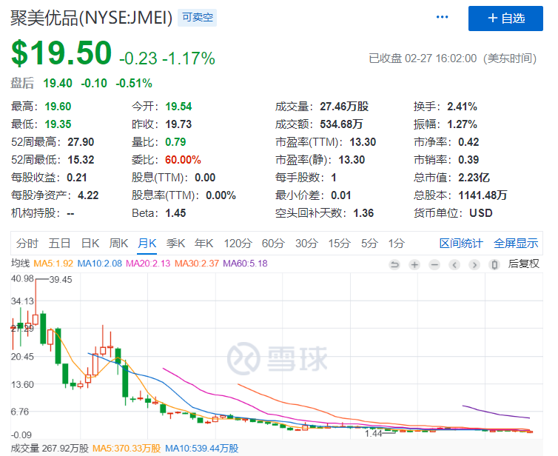The width and height of the screenshot is (558, 456).
Task: Open the 后复权 adjustment dropdown
Action: coord(523,264)
